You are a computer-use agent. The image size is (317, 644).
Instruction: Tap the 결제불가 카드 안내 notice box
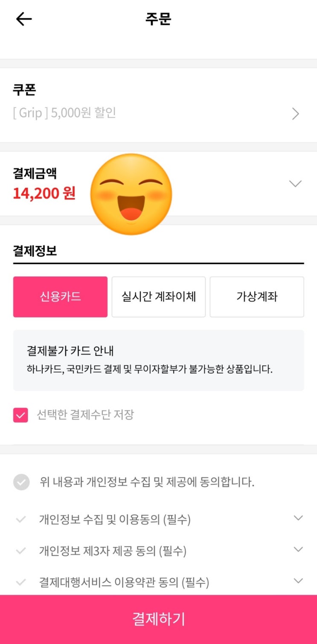158,360
